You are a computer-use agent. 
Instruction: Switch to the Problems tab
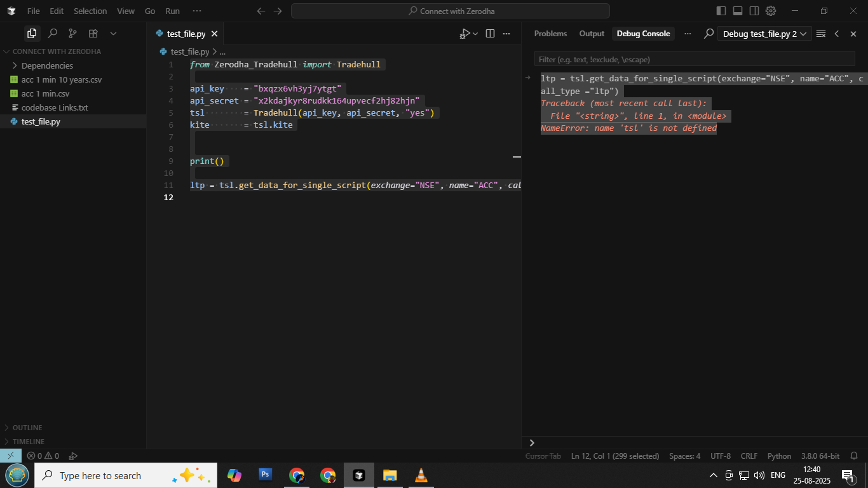[550, 34]
